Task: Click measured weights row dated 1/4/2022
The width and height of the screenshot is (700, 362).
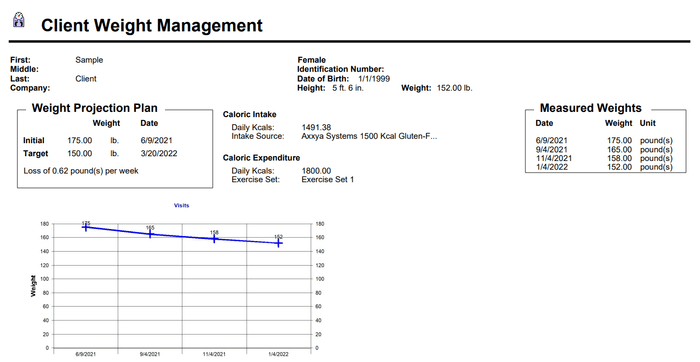Action: coord(604,167)
